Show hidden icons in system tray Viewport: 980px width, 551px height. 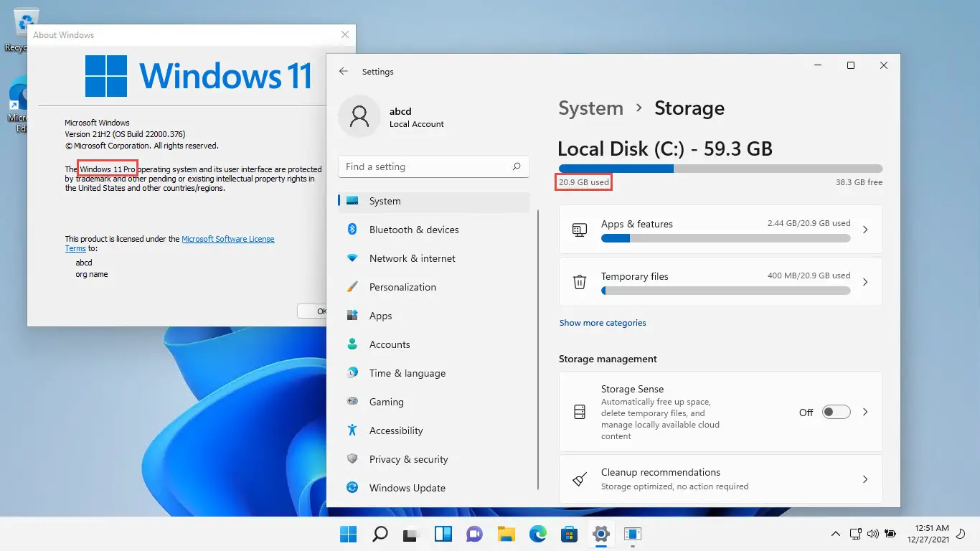(835, 534)
